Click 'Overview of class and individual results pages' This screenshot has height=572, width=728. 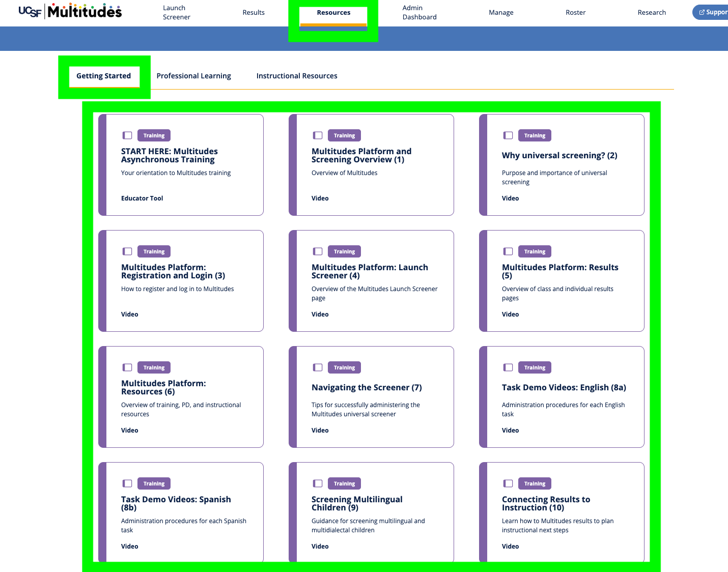557,294
